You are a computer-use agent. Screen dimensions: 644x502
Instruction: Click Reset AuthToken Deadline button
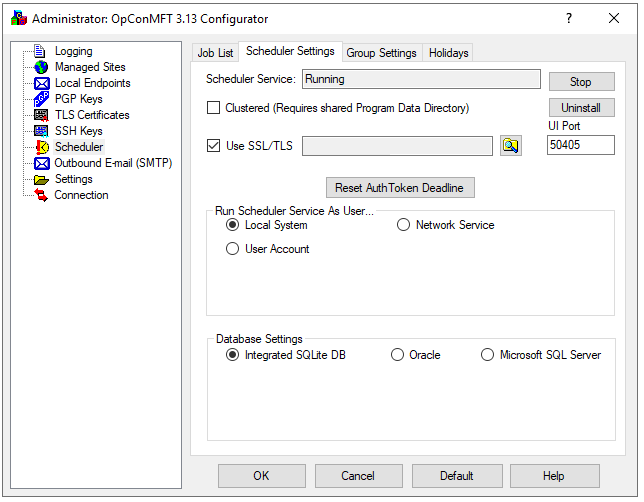pyautogui.click(x=400, y=188)
